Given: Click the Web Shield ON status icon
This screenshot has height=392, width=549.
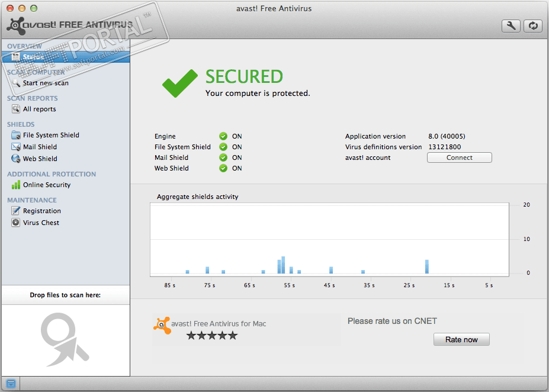Looking at the screenshot, I should [x=223, y=168].
